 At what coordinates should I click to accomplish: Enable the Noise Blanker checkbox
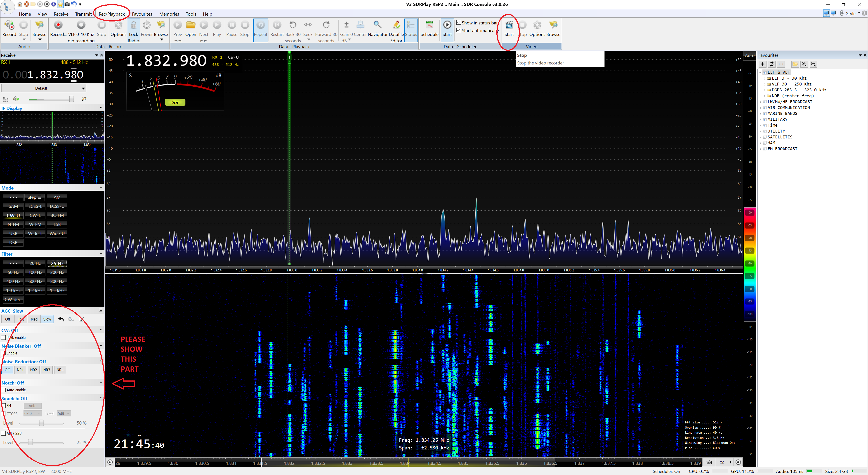[x=4, y=353]
